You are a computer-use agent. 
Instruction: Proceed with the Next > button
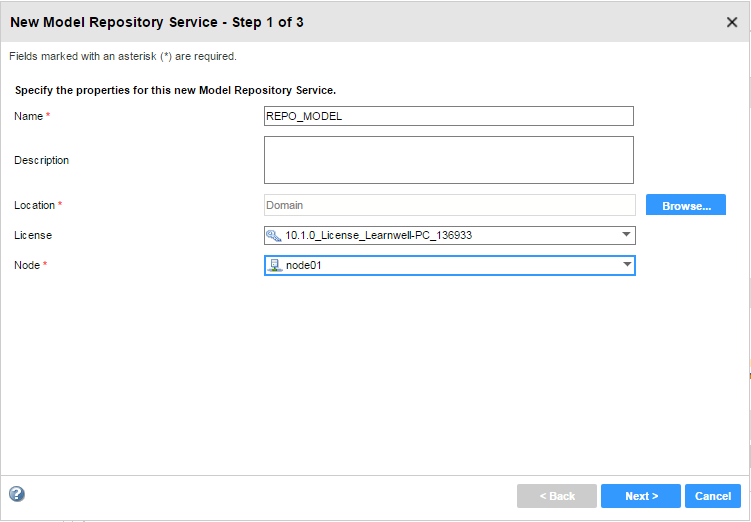641,496
